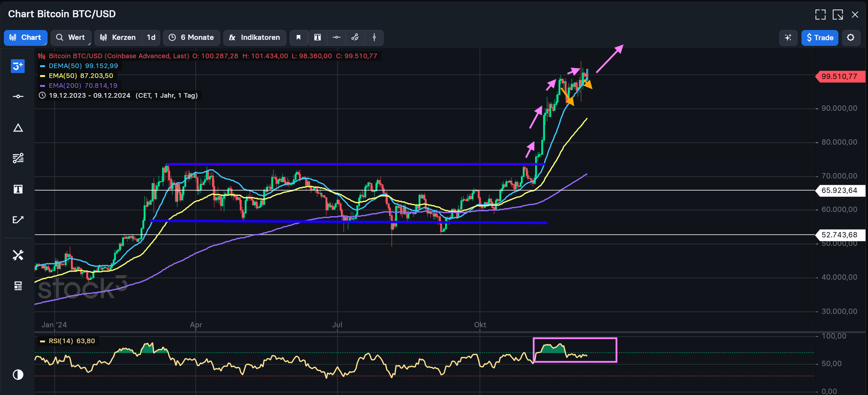Open the Chart view button
Screen dimensions: 868x395
point(25,38)
